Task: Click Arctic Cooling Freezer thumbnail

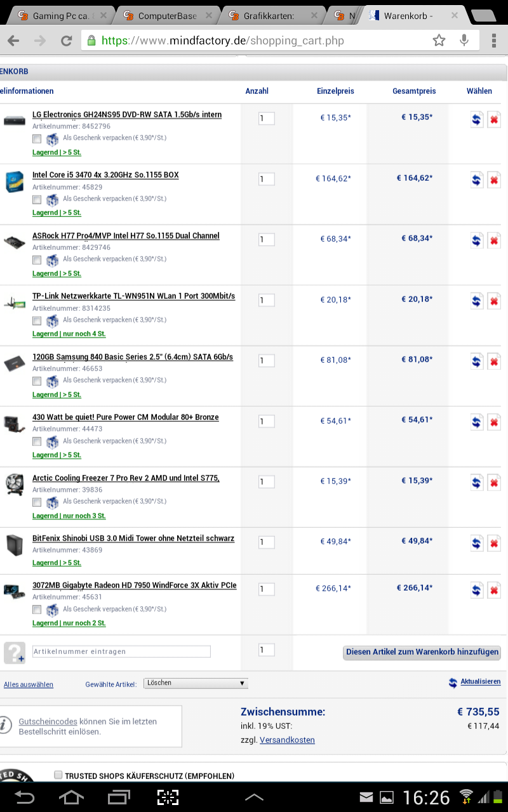Action: click(x=14, y=485)
